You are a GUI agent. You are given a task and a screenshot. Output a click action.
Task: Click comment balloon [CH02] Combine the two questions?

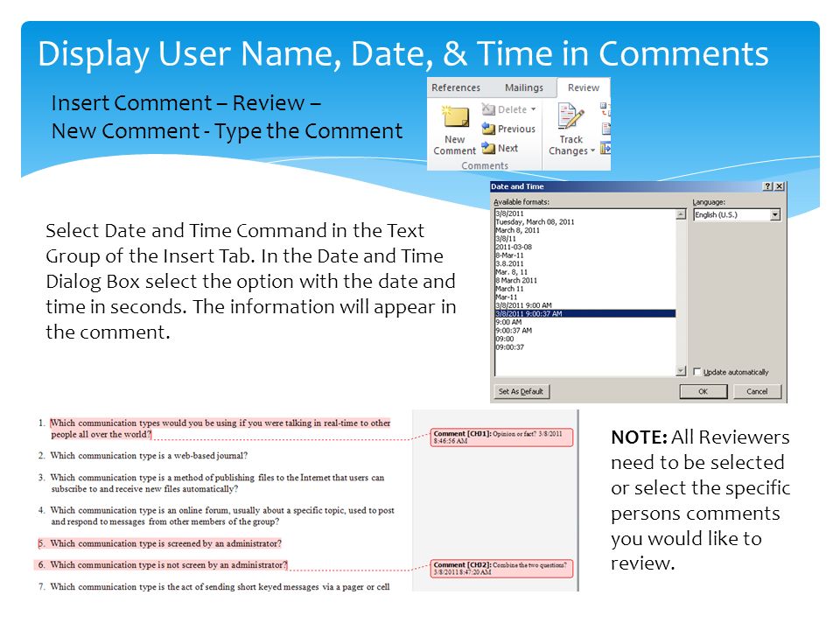(x=501, y=569)
